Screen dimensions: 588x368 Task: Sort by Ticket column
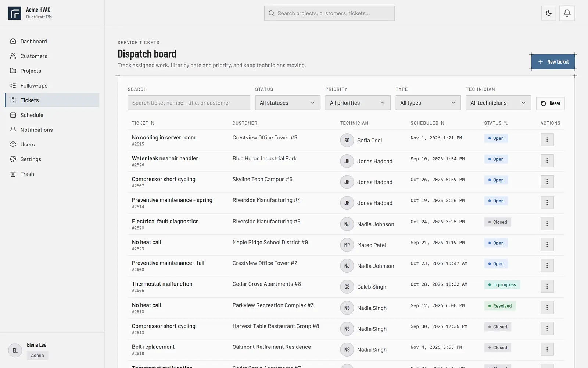point(143,123)
